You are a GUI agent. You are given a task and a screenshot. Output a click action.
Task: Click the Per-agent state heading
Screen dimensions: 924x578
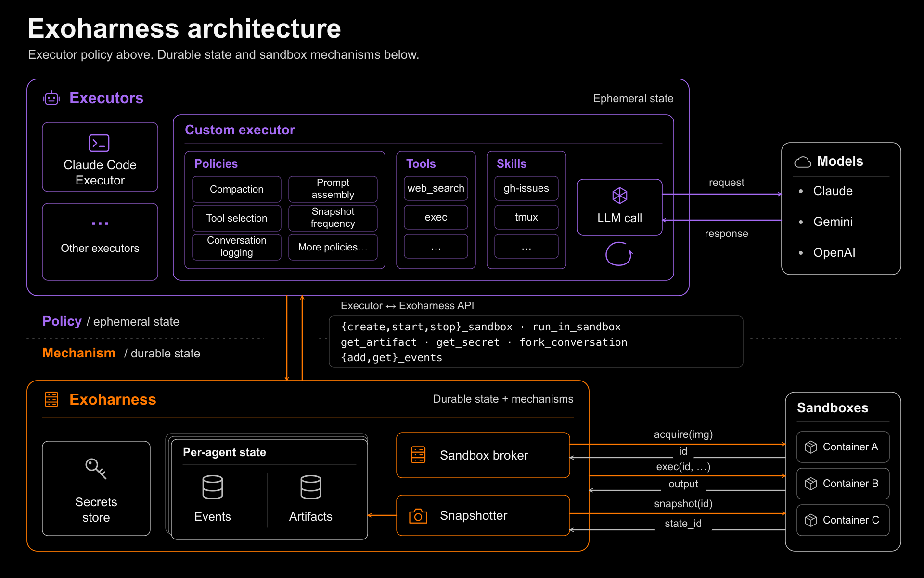click(x=224, y=453)
